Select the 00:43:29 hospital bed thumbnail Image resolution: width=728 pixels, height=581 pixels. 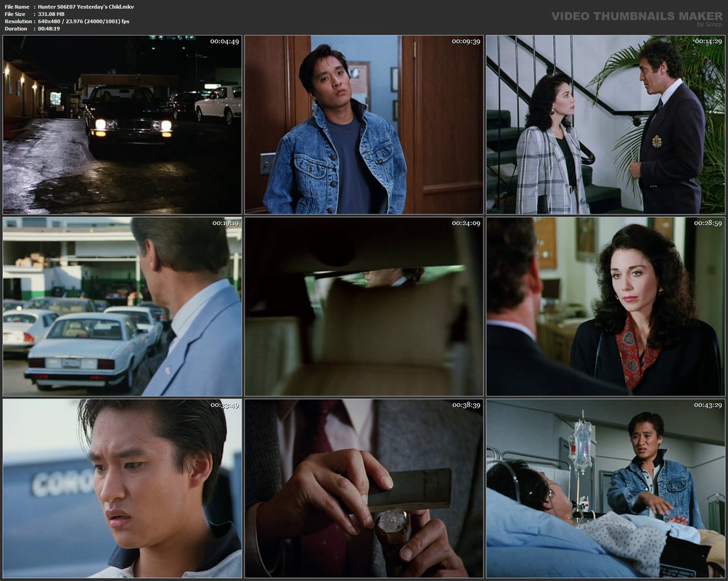pos(606,489)
